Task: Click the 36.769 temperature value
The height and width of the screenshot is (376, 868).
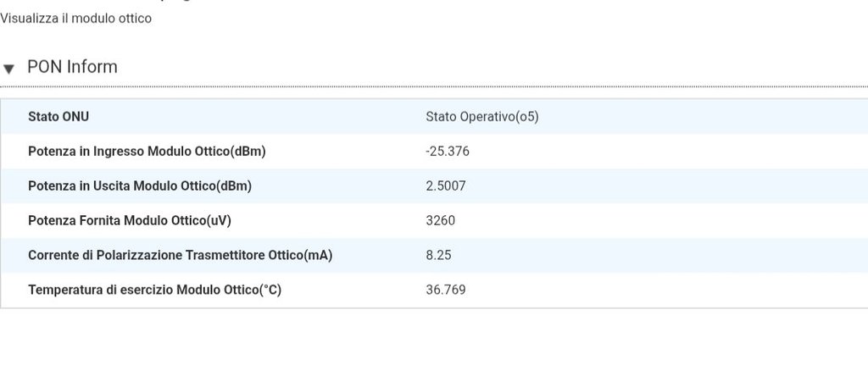Action: point(446,290)
